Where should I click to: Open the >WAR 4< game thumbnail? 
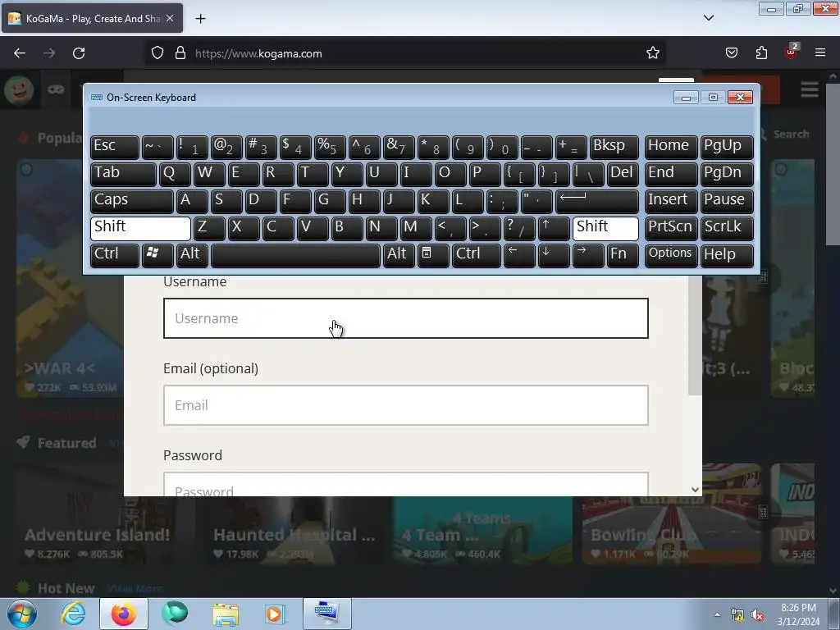coord(70,279)
